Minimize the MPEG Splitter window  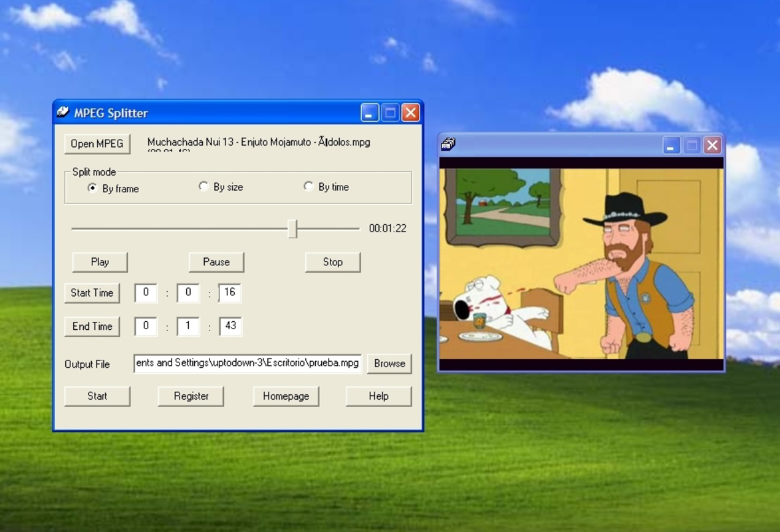coord(370,113)
